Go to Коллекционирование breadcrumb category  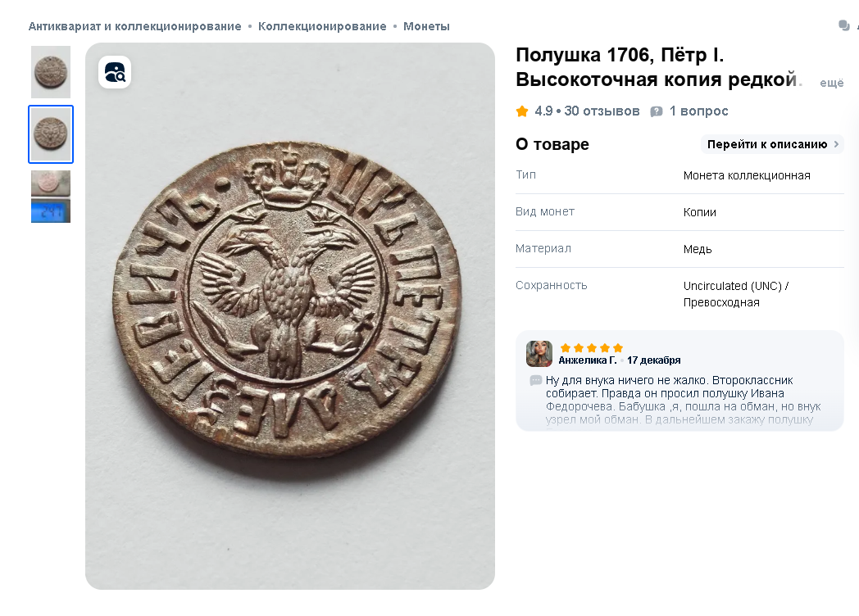pyautogui.click(x=322, y=26)
